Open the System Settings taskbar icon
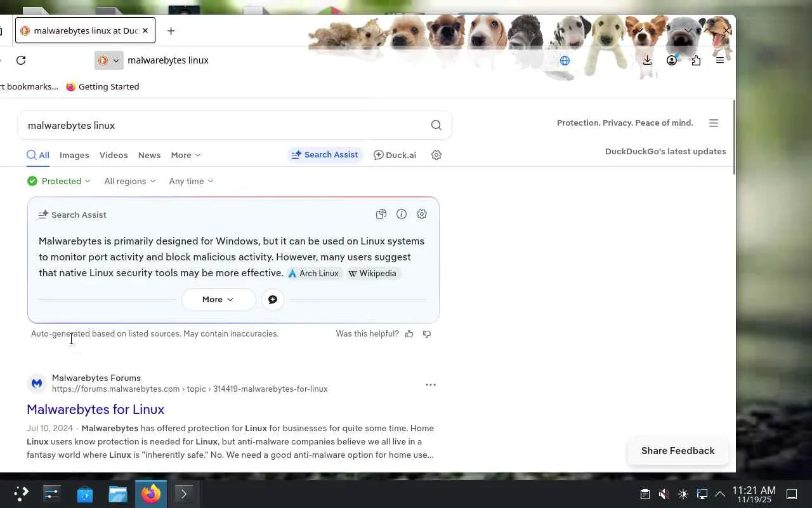Screen dimensions: 812x508 [x=52, y=493]
